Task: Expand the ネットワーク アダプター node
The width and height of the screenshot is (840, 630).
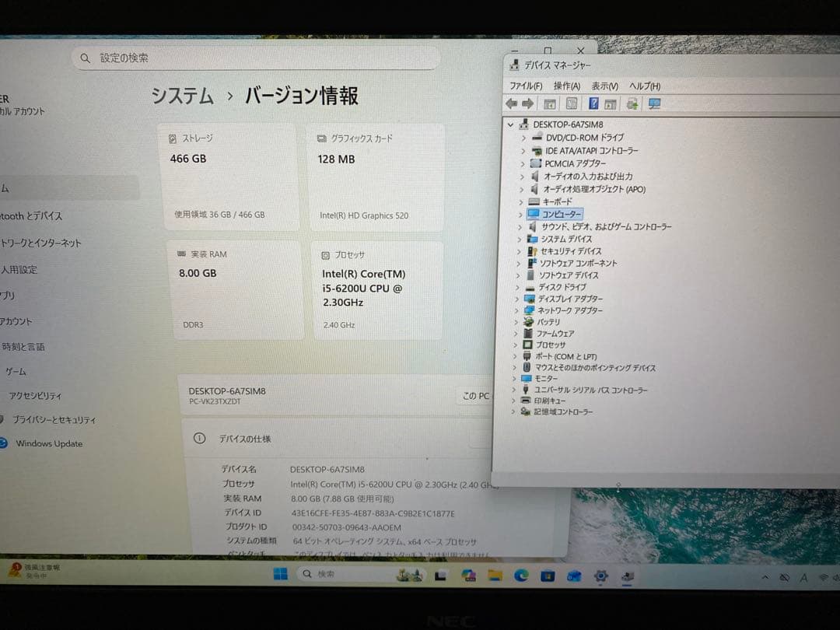Action: coord(517,310)
